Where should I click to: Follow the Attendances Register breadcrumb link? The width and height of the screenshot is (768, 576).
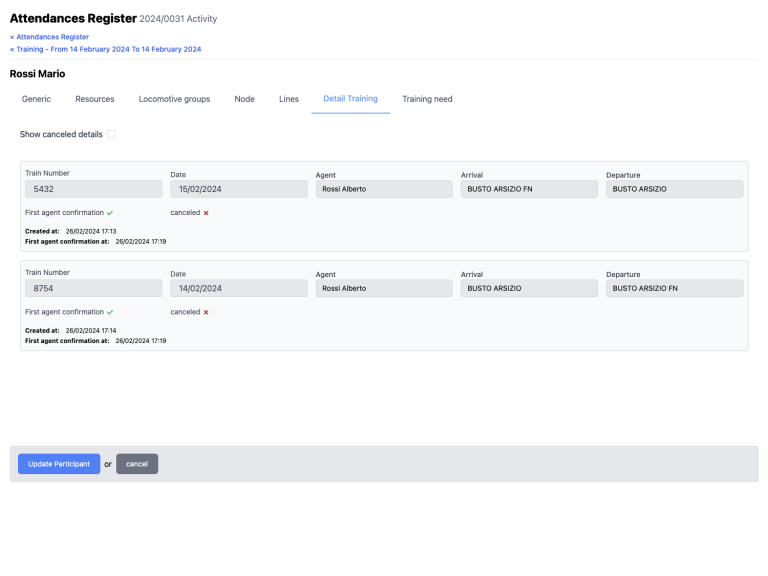51,37
